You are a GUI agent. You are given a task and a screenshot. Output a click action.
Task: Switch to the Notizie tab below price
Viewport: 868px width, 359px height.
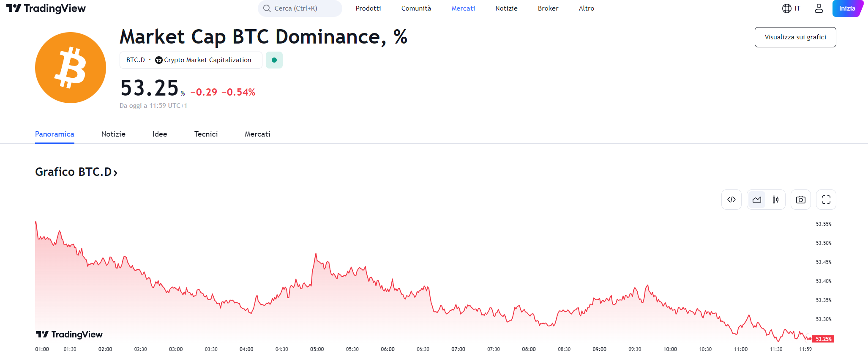coord(113,134)
